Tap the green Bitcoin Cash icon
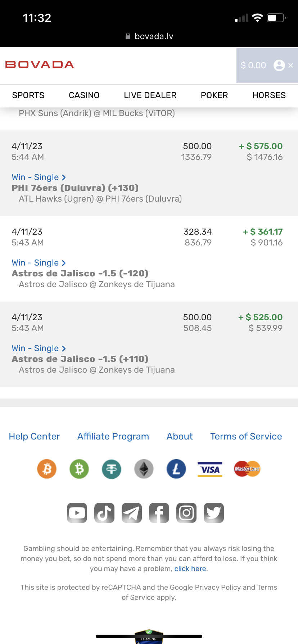The image size is (298, 644). (79, 469)
